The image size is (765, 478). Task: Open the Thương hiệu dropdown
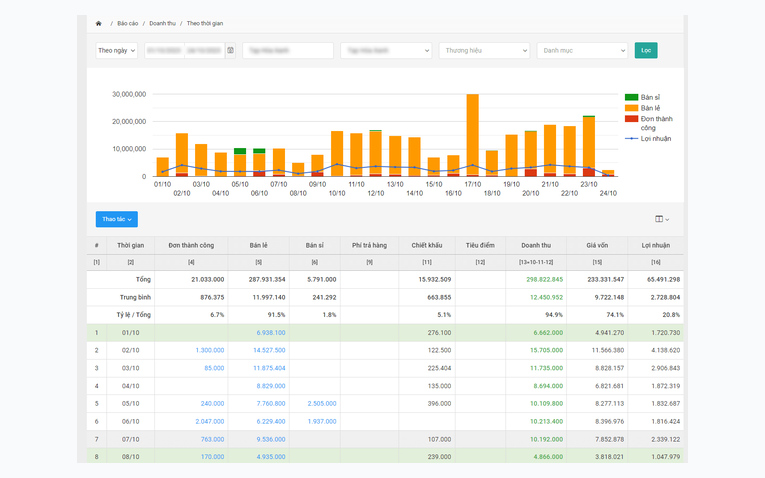coord(484,50)
